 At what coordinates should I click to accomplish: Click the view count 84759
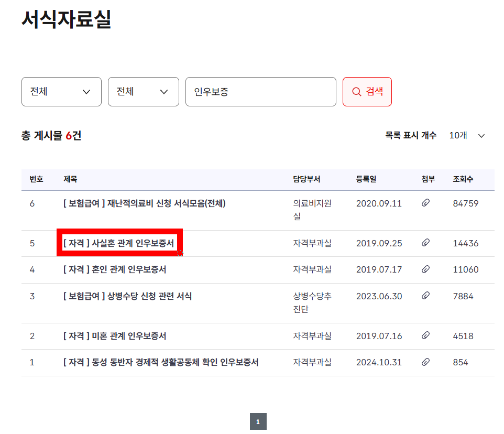point(466,203)
